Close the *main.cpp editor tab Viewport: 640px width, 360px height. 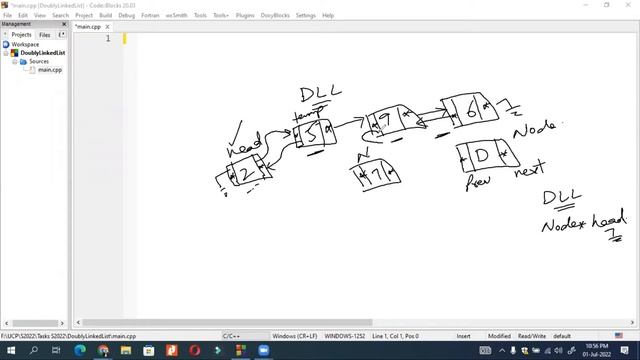point(107,27)
